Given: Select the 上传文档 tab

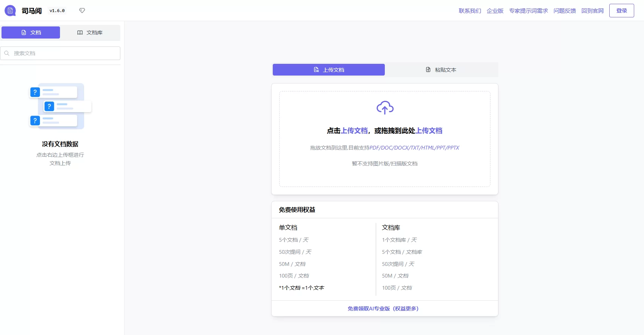Looking at the screenshot, I should [329, 70].
